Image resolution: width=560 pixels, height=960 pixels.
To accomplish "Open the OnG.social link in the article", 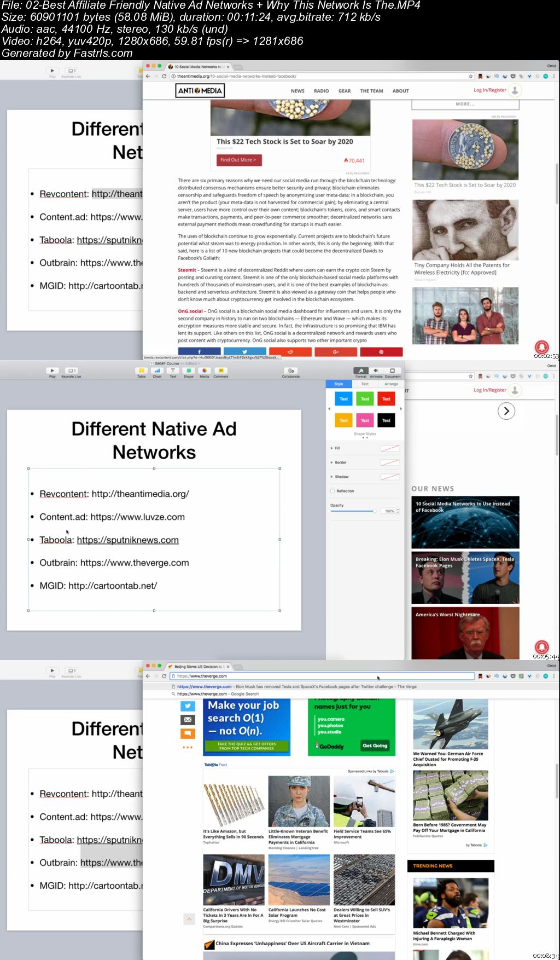I will click(x=190, y=311).
